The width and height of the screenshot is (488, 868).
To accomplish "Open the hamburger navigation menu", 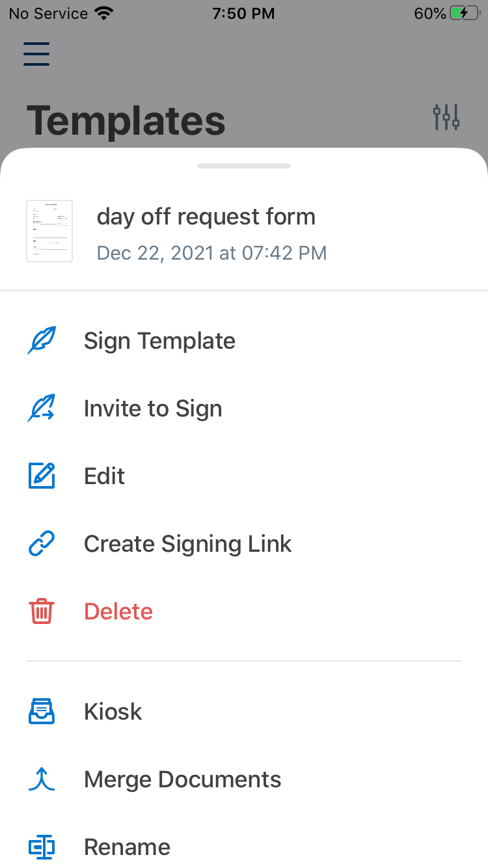I will coord(36,53).
